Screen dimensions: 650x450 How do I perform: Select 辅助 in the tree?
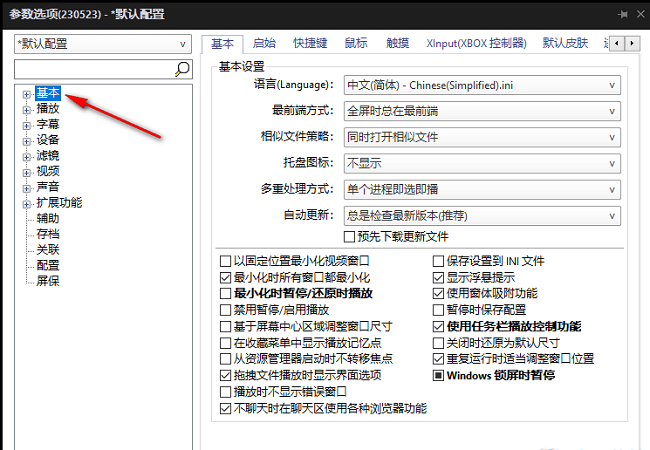point(48,218)
